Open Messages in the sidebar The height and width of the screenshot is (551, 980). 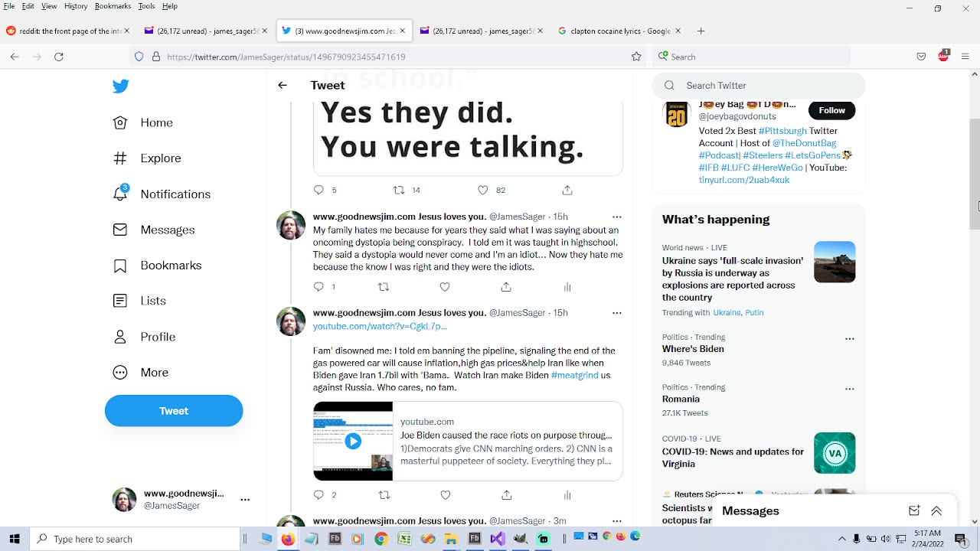pos(153,230)
